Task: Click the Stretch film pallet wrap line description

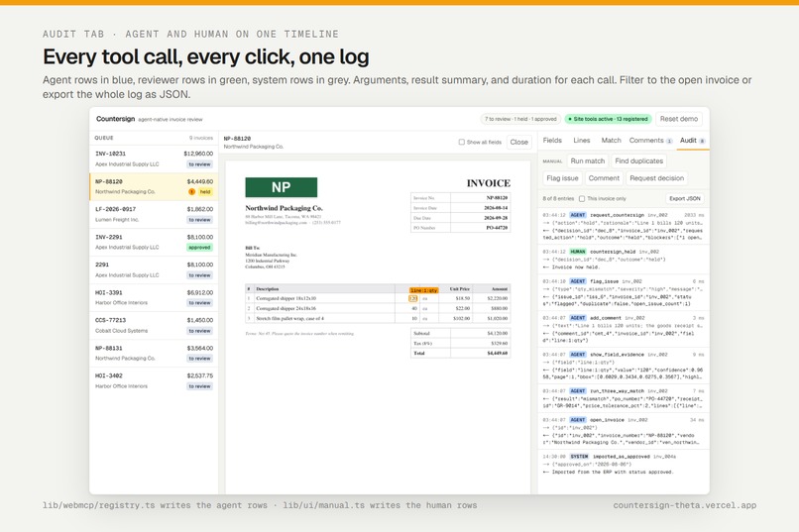Action: 289,318
